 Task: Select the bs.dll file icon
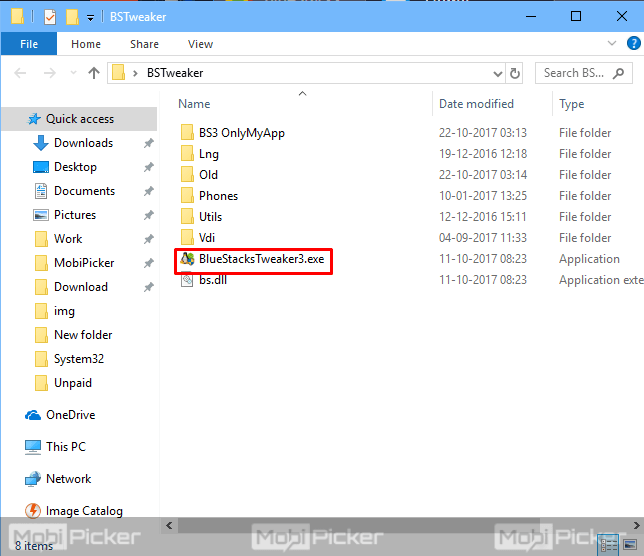(187, 280)
